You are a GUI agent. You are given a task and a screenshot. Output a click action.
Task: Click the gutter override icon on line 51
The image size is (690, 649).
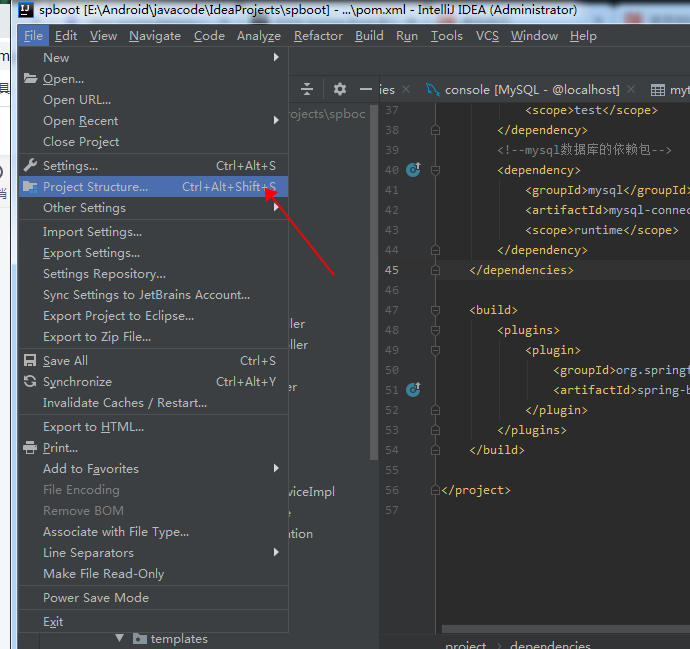tap(413, 389)
